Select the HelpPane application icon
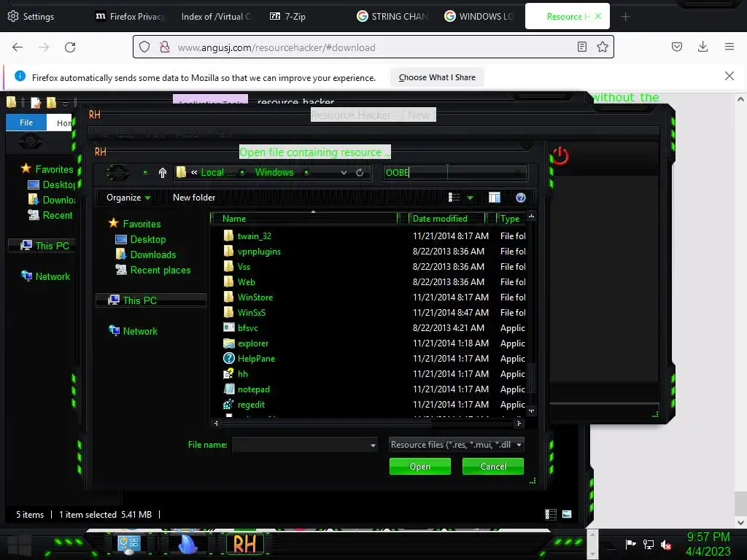 (x=228, y=358)
